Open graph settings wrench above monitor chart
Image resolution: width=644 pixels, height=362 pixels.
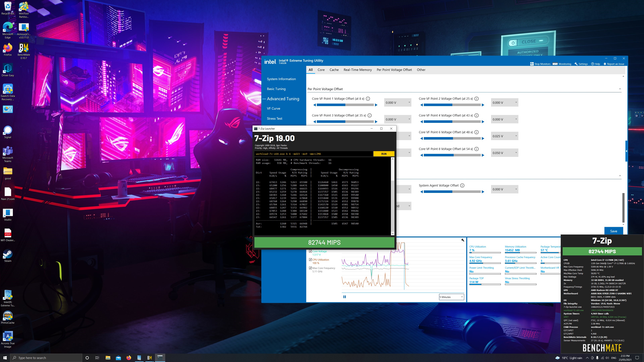coord(463,240)
